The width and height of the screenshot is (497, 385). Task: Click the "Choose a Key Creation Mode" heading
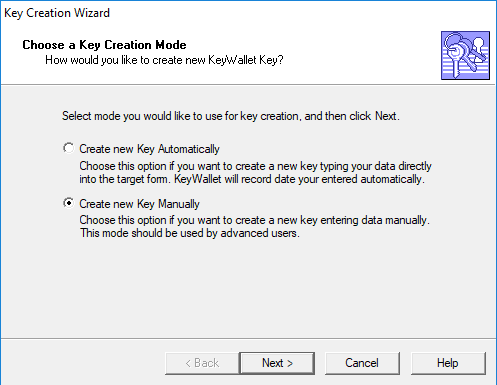pos(104,45)
